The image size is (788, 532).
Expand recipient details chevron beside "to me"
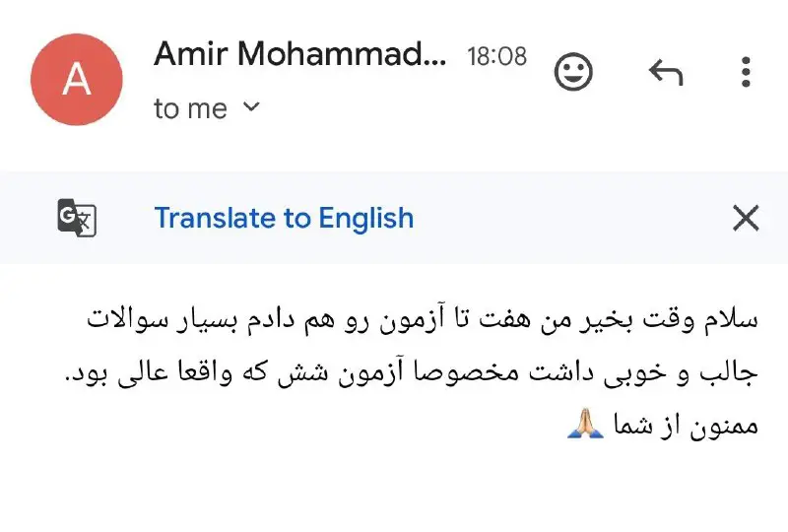point(251,106)
